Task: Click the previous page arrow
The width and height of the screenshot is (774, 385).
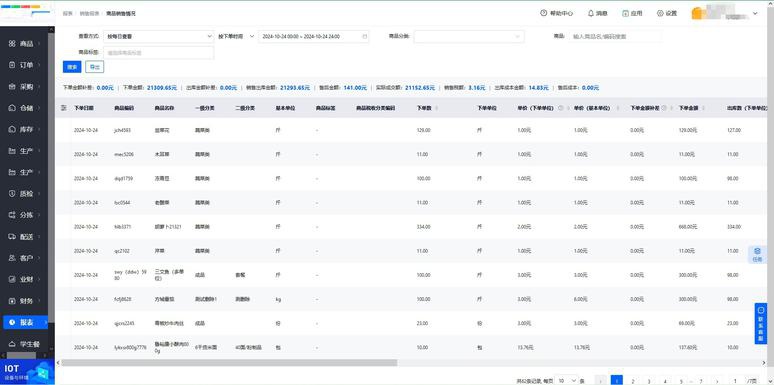Action: tap(600, 381)
